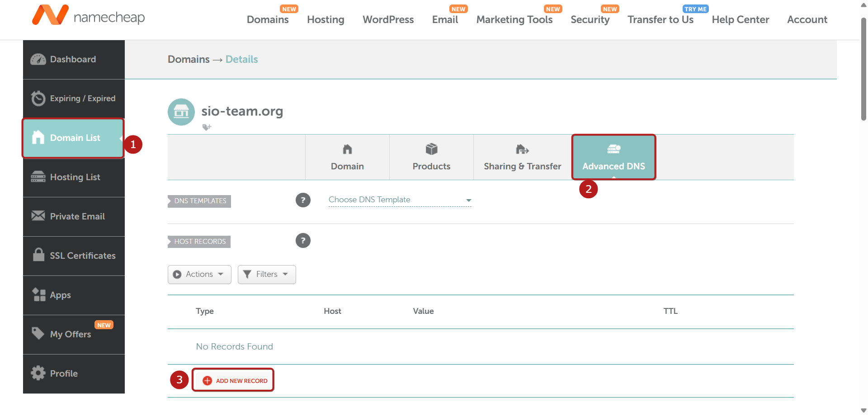This screenshot has height=415, width=868.
Task: Open Expiring / Expired sidebar item
Action: [74, 98]
